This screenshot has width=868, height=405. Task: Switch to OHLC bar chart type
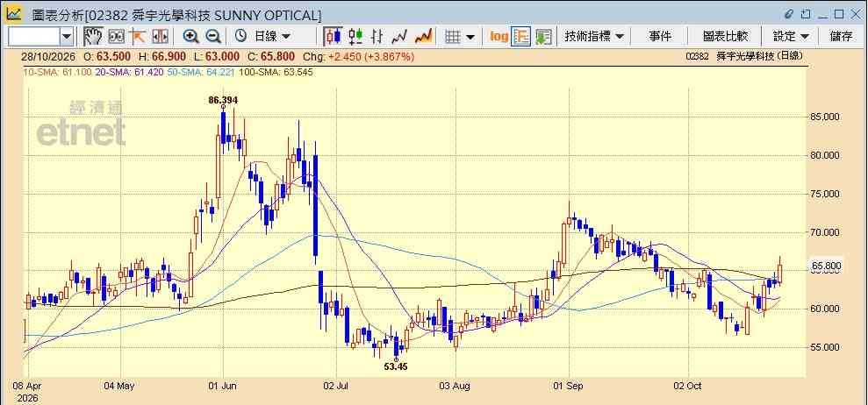point(377,37)
